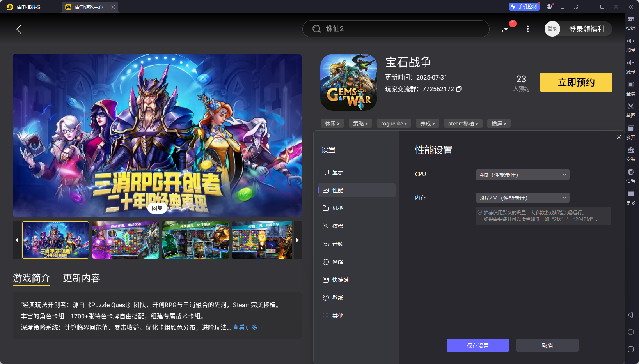639x364 pixels.
Task: Switch to 更新内容 tab
Action: click(x=82, y=278)
